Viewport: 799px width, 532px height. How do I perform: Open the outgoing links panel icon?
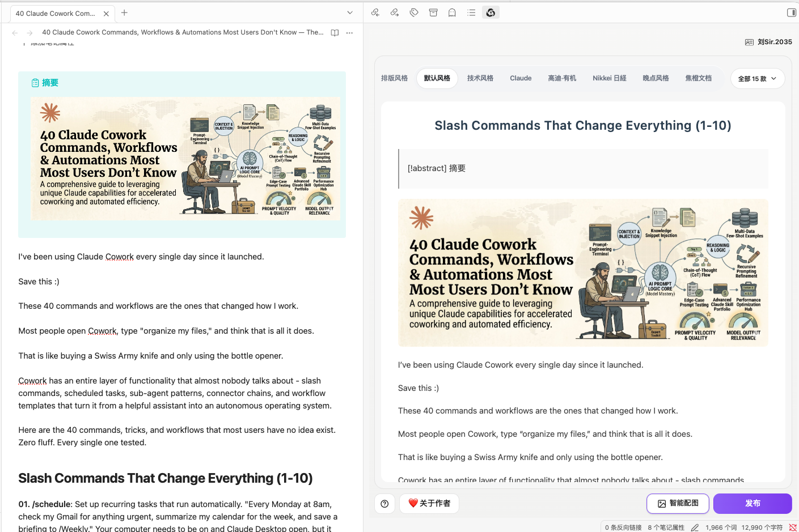pyautogui.click(x=395, y=12)
